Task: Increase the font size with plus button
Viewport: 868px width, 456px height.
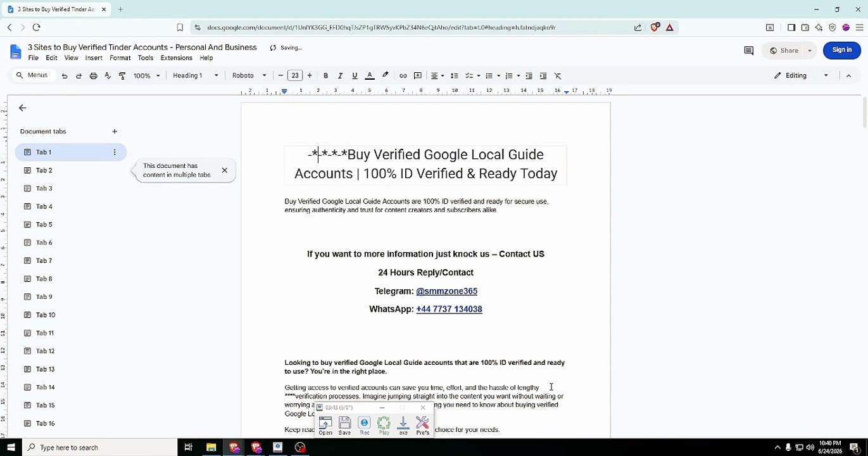Action: click(x=310, y=76)
